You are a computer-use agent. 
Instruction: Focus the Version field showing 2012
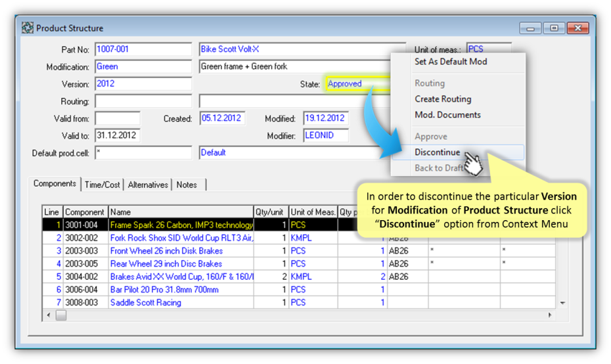point(143,84)
